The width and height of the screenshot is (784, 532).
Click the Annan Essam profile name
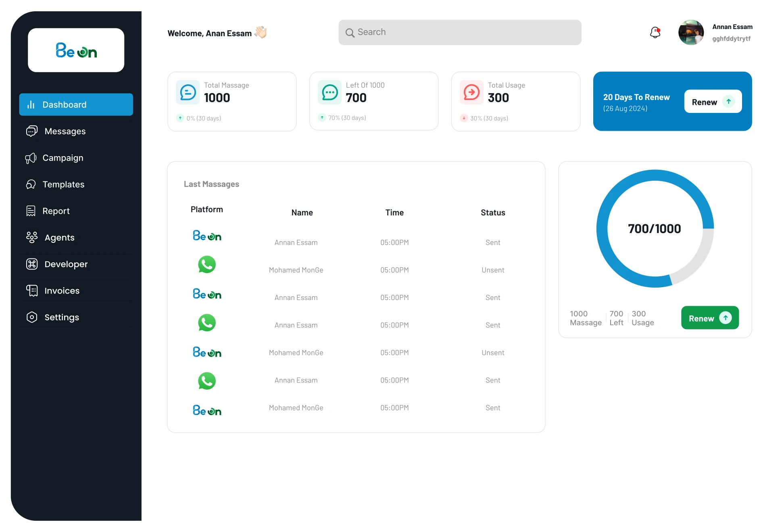click(x=732, y=27)
